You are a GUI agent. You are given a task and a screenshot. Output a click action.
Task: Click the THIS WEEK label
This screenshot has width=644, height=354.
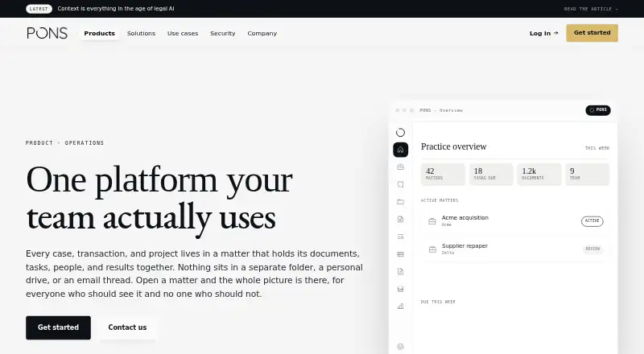pyautogui.click(x=597, y=148)
